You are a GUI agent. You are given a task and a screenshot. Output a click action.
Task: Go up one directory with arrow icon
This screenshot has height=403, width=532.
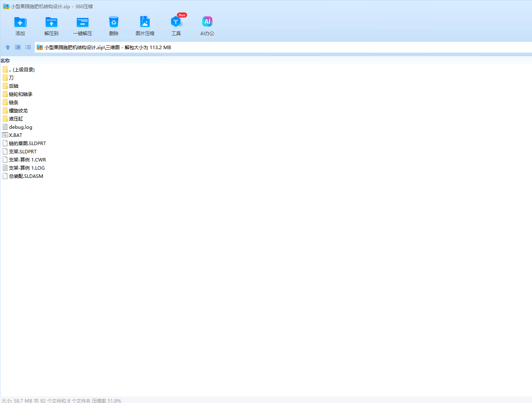point(8,47)
